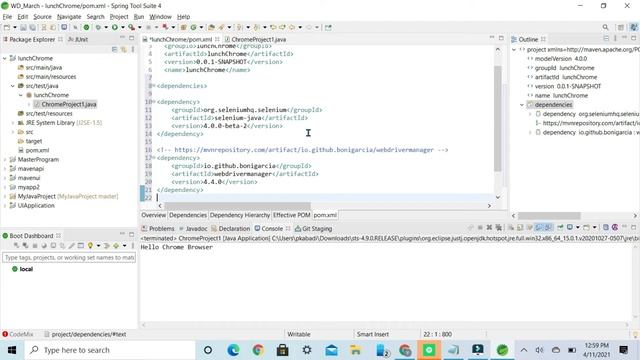Open Windows Settings gear in taskbar
640x360 pixels.
[x=307, y=350]
